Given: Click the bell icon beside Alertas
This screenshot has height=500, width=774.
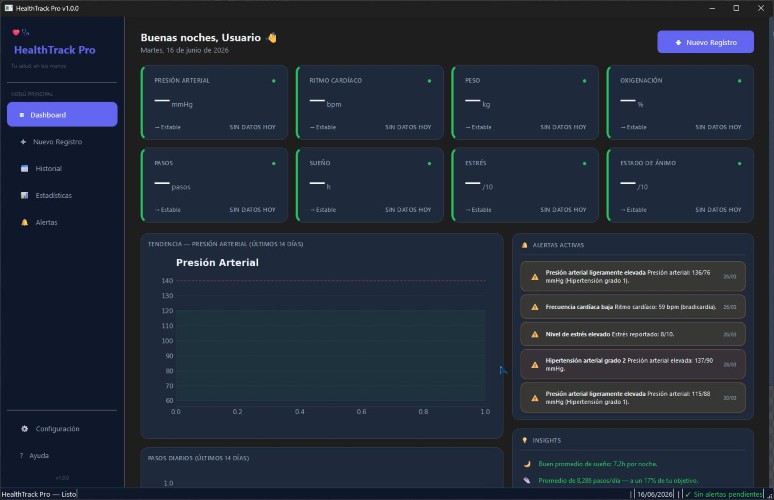Looking at the screenshot, I should coord(24,222).
